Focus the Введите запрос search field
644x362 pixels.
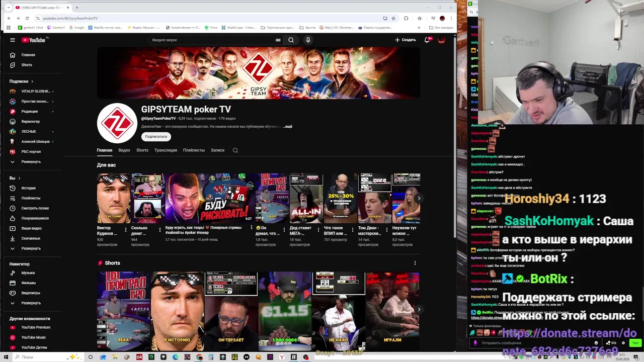[x=211, y=40]
